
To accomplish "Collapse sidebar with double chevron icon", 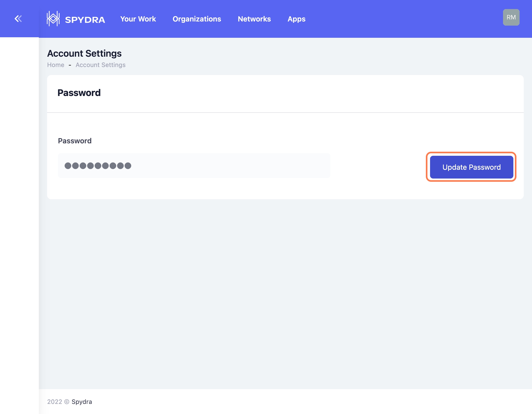I will (x=18, y=19).
